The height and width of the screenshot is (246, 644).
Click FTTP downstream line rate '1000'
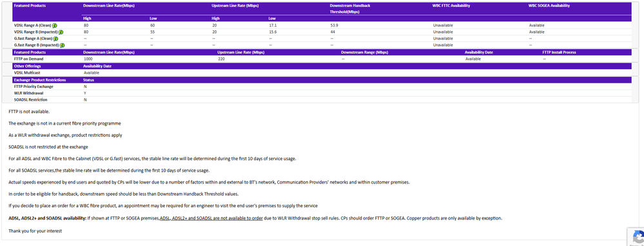coord(88,59)
